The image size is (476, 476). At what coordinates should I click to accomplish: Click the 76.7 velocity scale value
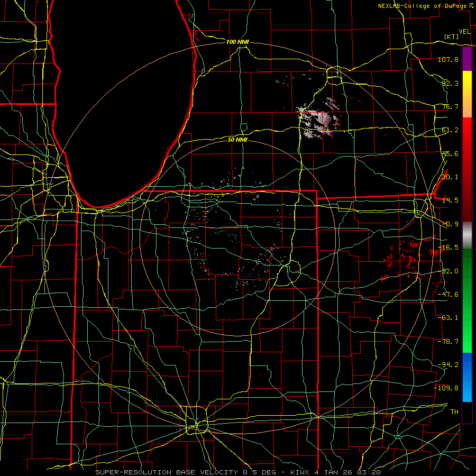pyautogui.click(x=450, y=106)
